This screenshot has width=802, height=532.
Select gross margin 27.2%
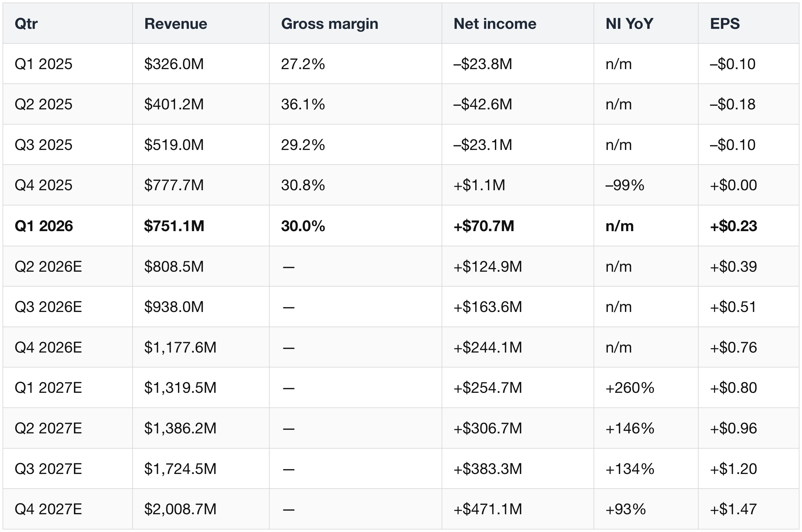pos(303,64)
